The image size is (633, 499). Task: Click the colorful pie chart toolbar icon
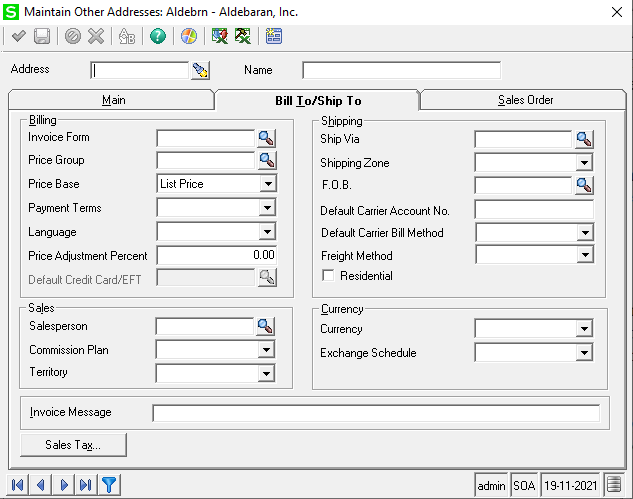tap(189, 36)
